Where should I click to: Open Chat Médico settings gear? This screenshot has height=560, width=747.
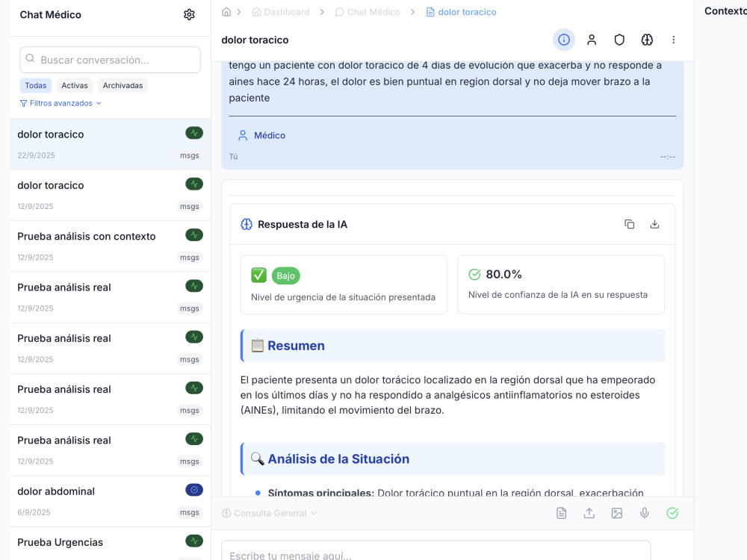[189, 15]
